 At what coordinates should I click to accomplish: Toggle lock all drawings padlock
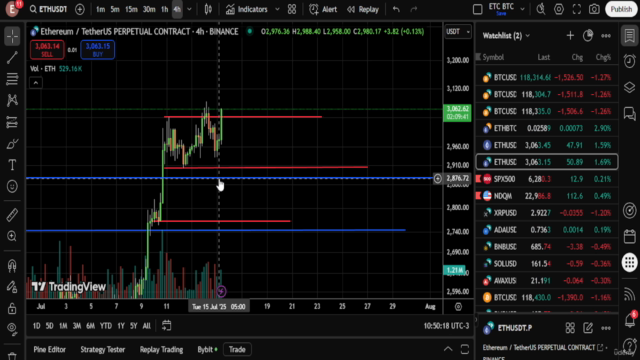pos(12,308)
